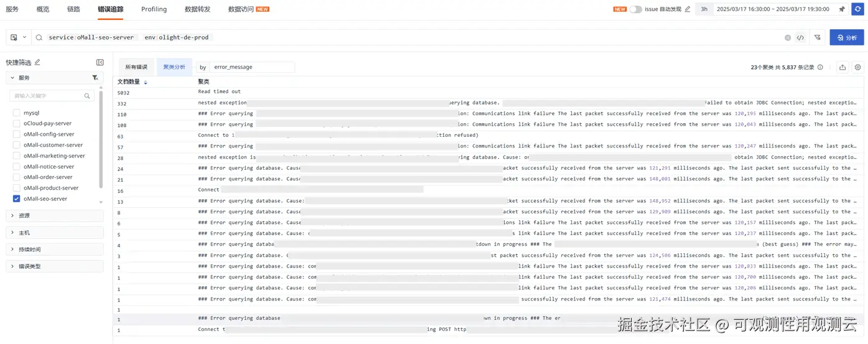Image resolution: width=868 pixels, height=344 pixels.
Task: Click the 分析 button
Action: [x=847, y=38]
